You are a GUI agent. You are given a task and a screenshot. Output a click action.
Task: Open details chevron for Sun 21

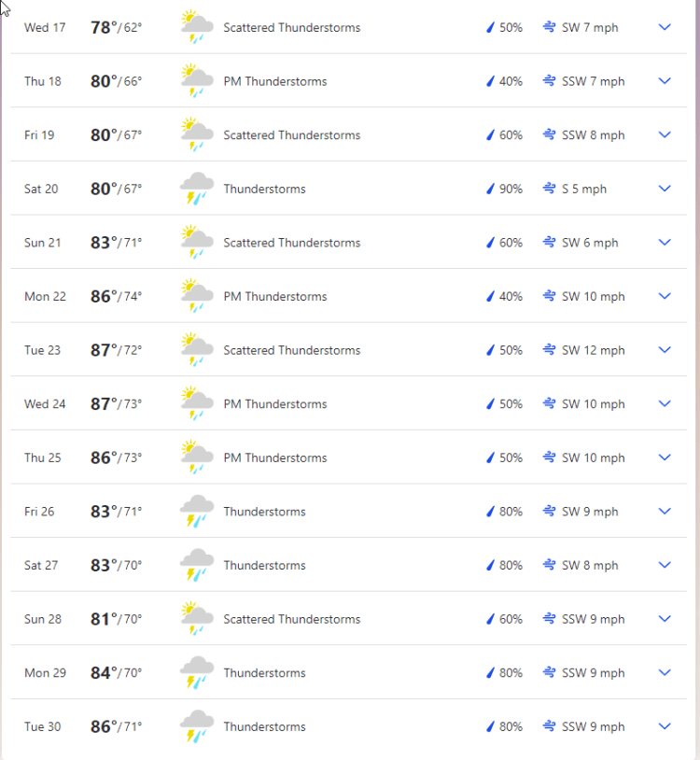coord(665,242)
